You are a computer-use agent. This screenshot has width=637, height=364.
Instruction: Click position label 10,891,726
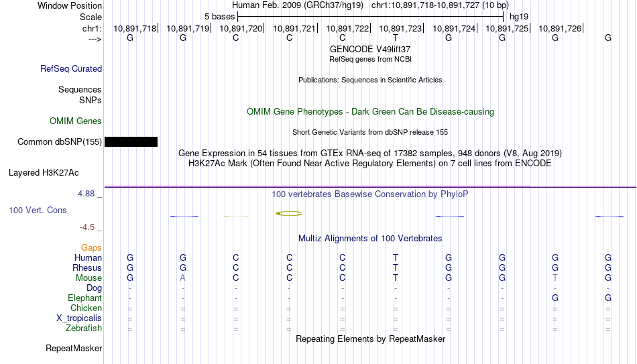coord(560,28)
